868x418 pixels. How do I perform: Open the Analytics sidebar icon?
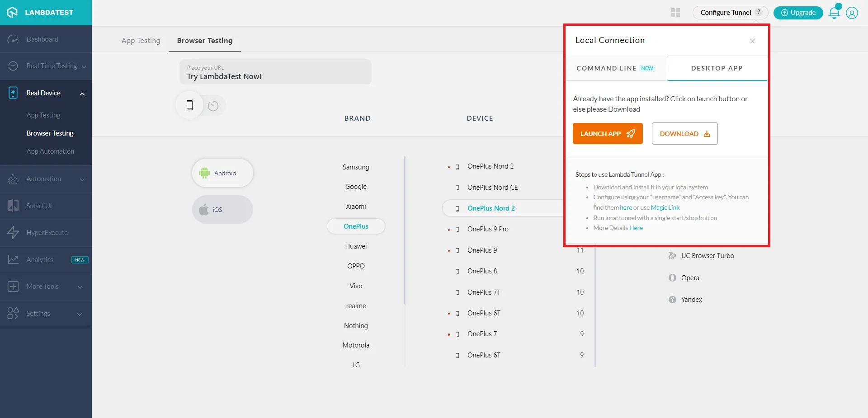click(13, 260)
